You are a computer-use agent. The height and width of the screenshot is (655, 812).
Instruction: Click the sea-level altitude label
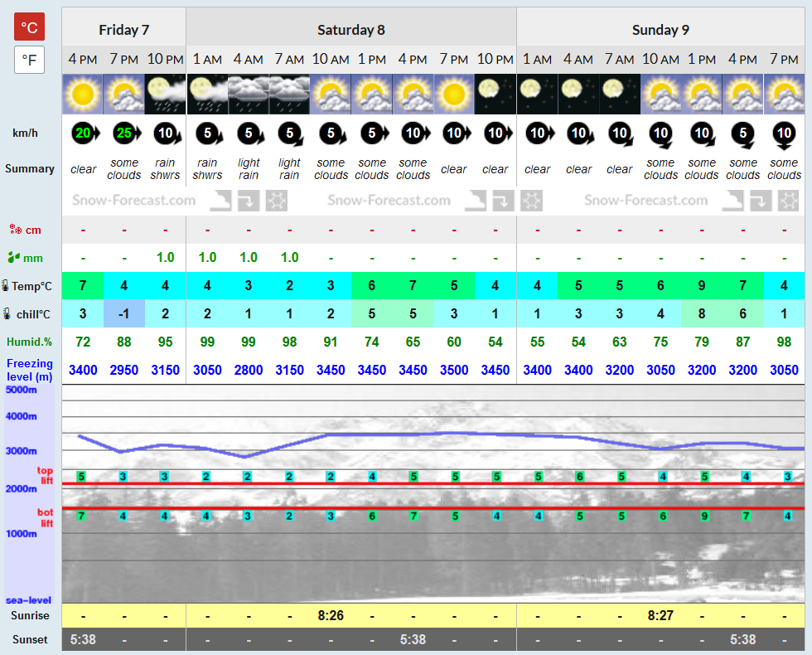pos(28,600)
